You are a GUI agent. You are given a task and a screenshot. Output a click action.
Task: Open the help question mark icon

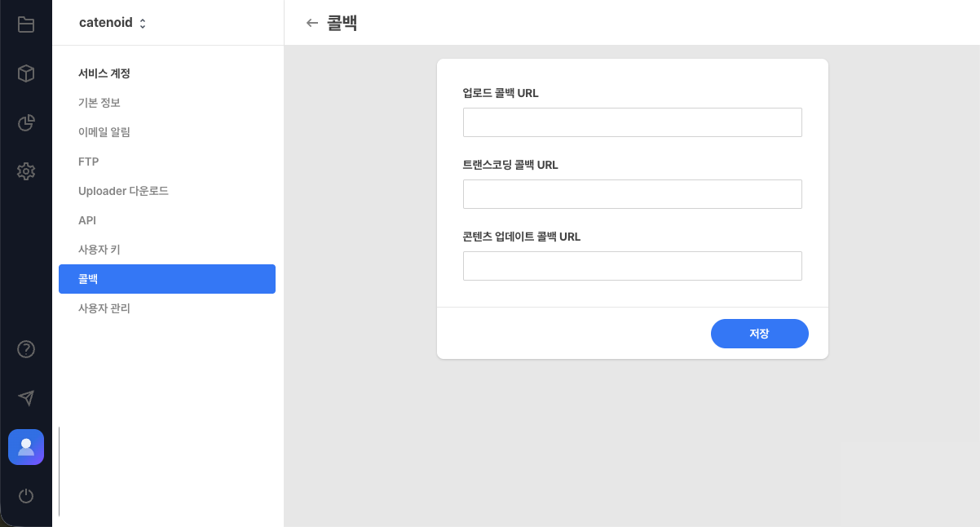(x=25, y=349)
